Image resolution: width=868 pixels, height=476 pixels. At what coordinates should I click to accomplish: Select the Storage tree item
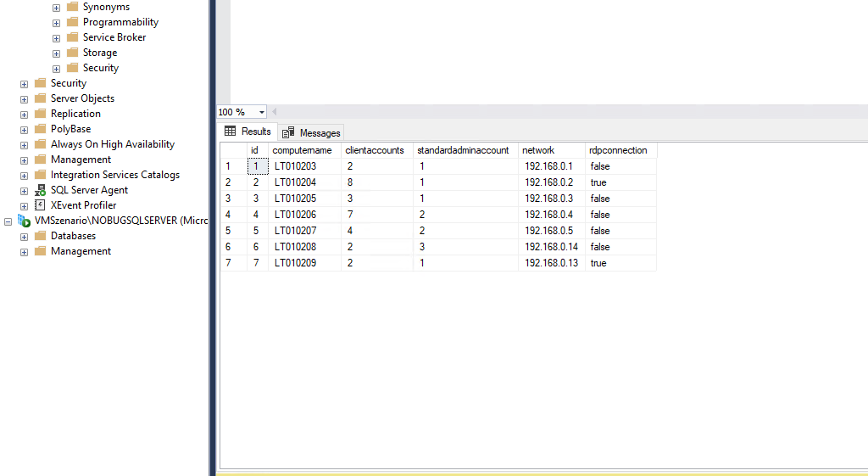(99, 53)
